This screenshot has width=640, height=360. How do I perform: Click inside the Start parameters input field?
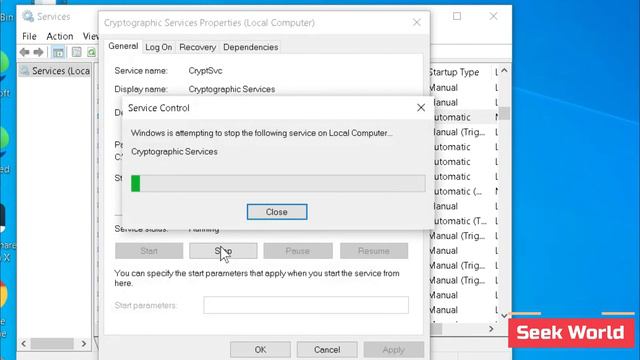coord(306,305)
